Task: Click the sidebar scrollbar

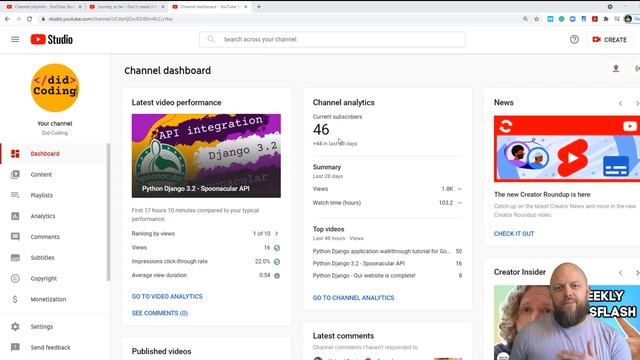Action: (109, 212)
